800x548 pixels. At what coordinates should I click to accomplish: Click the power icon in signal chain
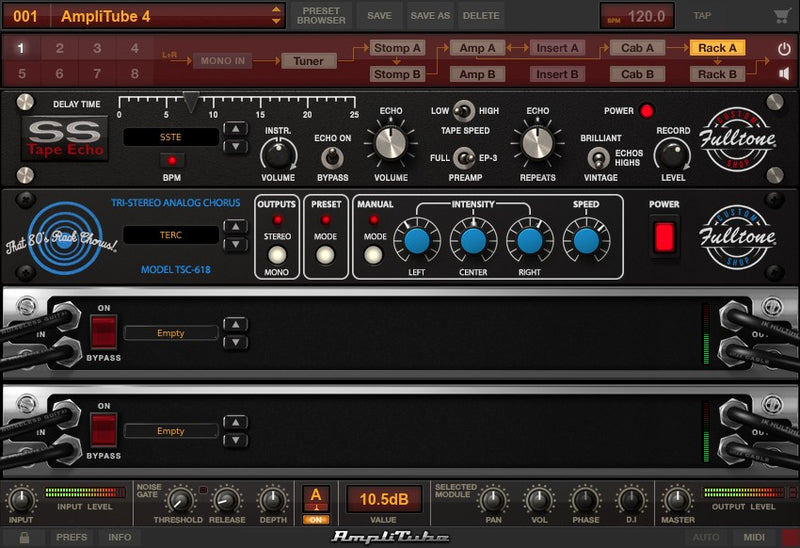pyautogui.click(x=784, y=48)
